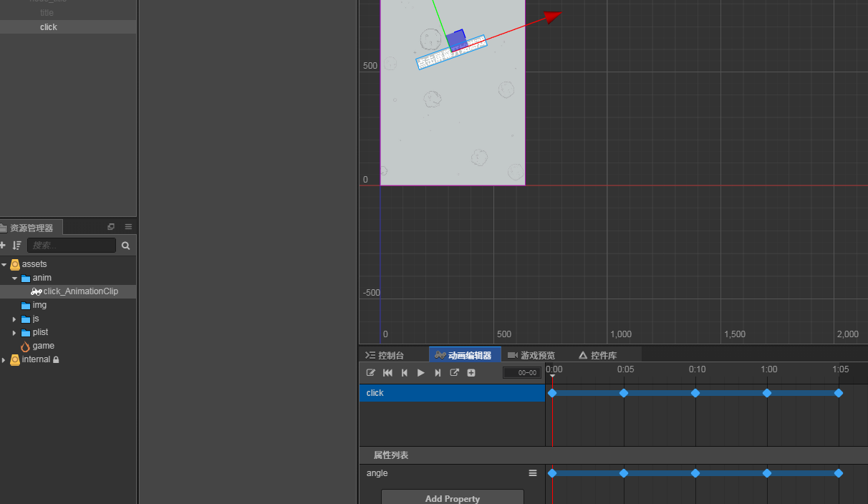The image size is (868, 504).
Task: Open the assets panel hamburger menu
Action: [x=128, y=227]
